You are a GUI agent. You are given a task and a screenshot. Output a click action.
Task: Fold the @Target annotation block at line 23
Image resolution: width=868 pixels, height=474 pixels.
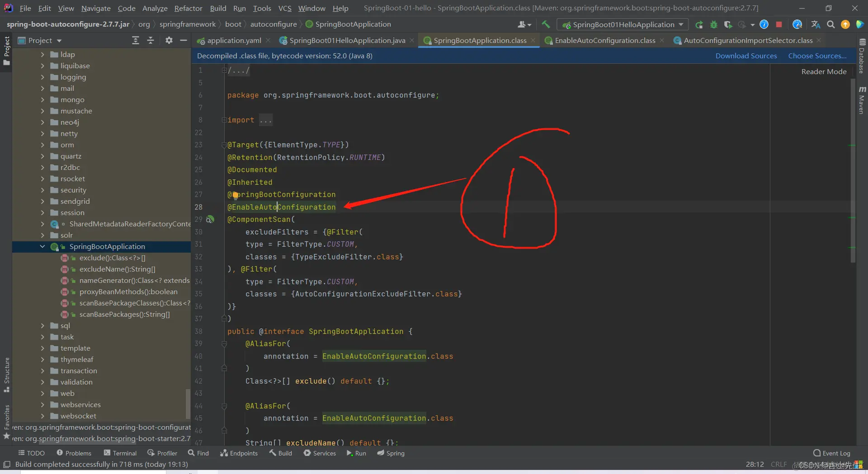pyautogui.click(x=224, y=145)
